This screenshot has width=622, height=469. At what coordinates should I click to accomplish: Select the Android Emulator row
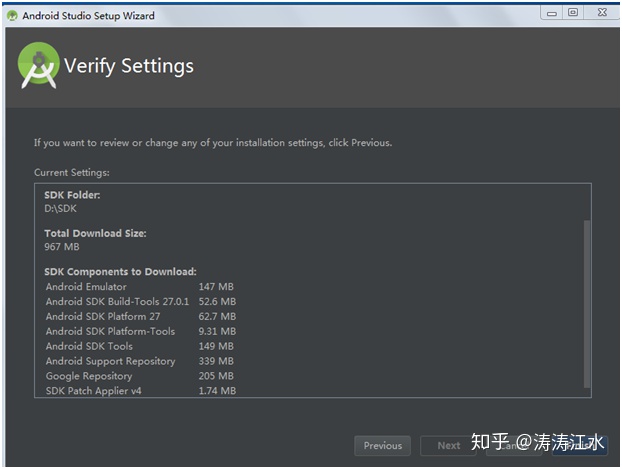[x=140, y=286]
